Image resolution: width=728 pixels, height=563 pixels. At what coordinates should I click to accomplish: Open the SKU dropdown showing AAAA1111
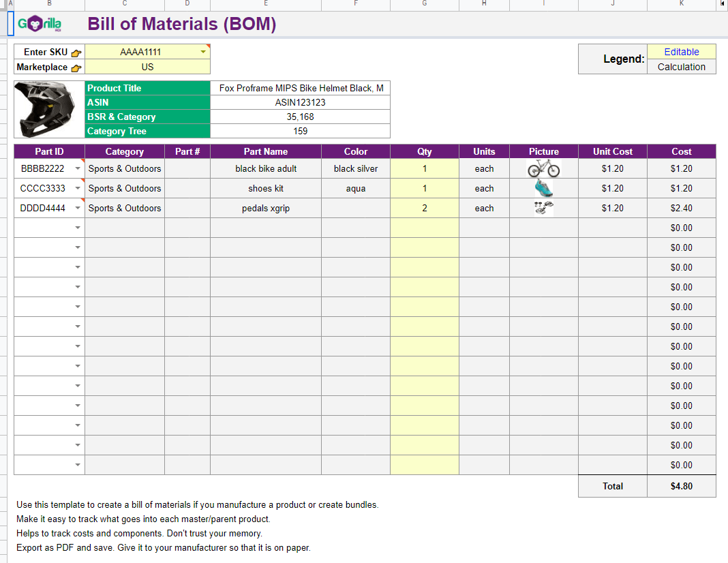(x=202, y=52)
